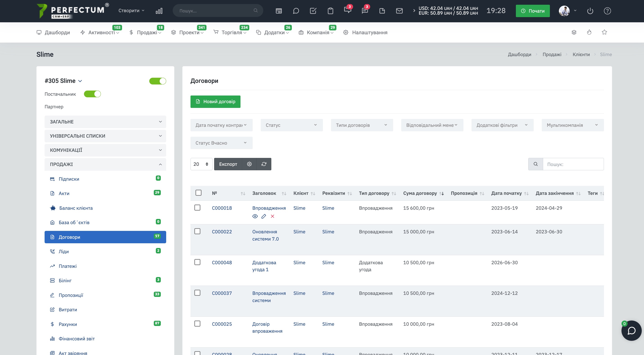Select checkbox for contract C000018

[197, 208]
